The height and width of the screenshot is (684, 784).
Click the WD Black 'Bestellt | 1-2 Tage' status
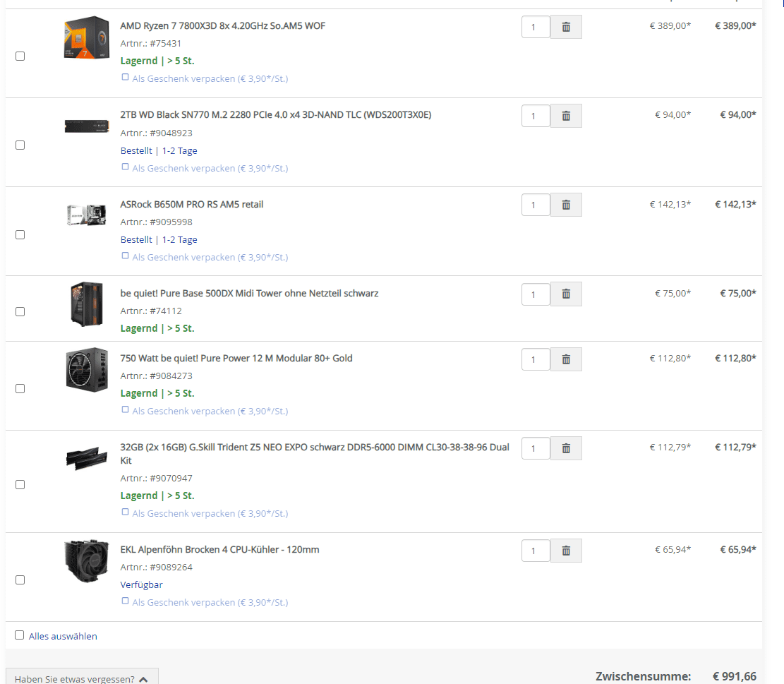tap(159, 151)
